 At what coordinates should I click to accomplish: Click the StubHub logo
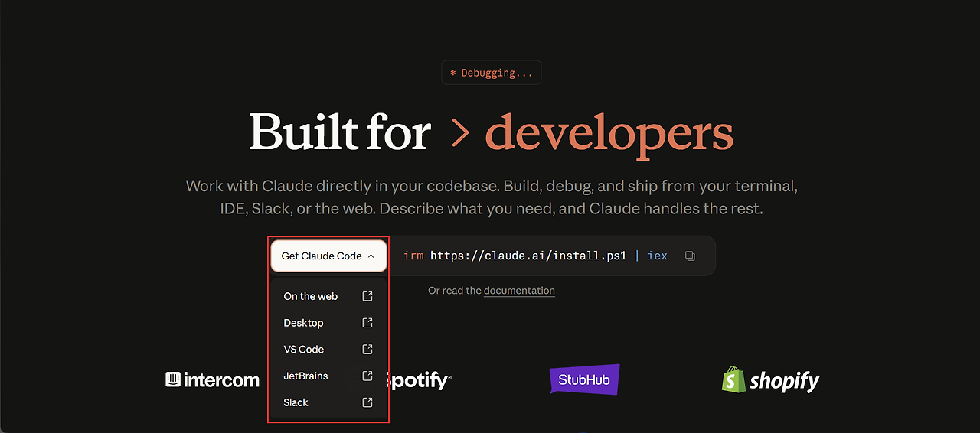tap(584, 379)
